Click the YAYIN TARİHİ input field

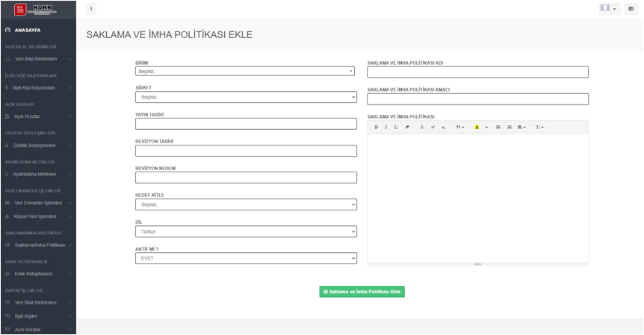245,124
